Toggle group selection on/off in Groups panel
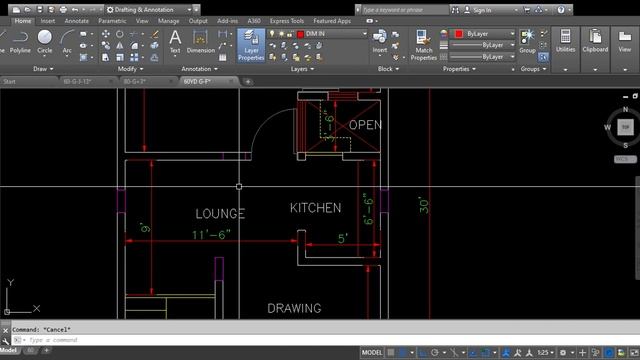The image size is (640, 360). (x=543, y=57)
